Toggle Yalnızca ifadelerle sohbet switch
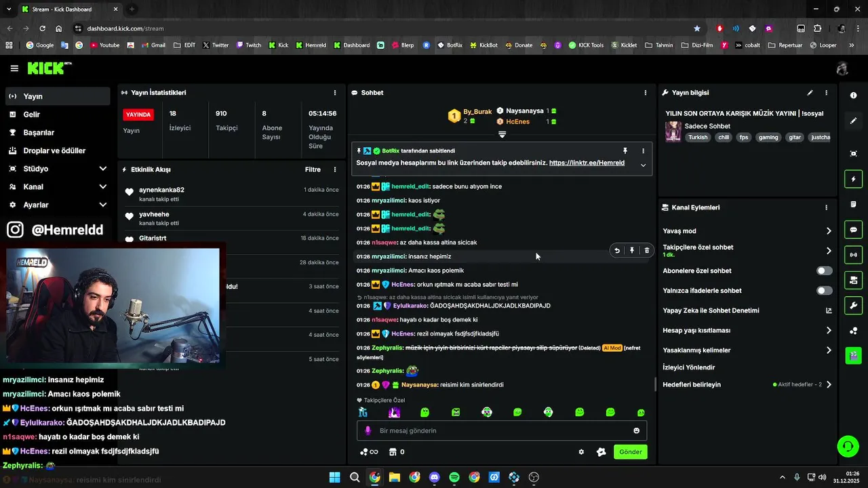868x488 pixels. pyautogui.click(x=825, y=291)
